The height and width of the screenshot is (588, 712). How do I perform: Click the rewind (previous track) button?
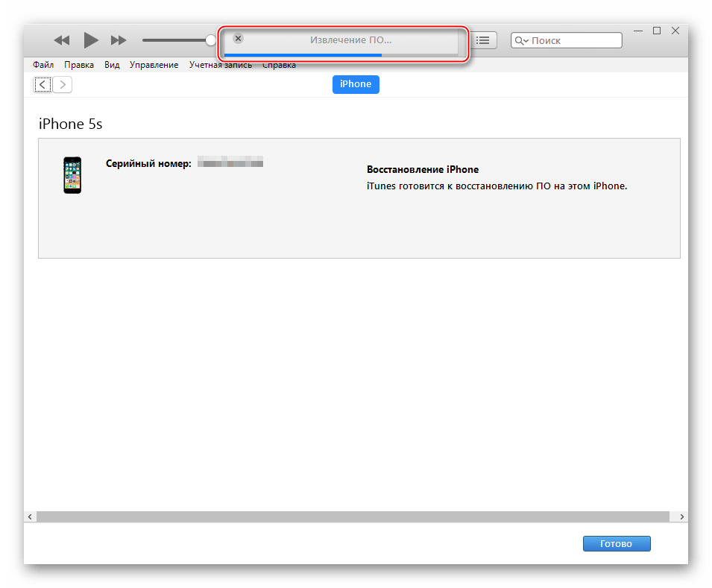(62, 40)
